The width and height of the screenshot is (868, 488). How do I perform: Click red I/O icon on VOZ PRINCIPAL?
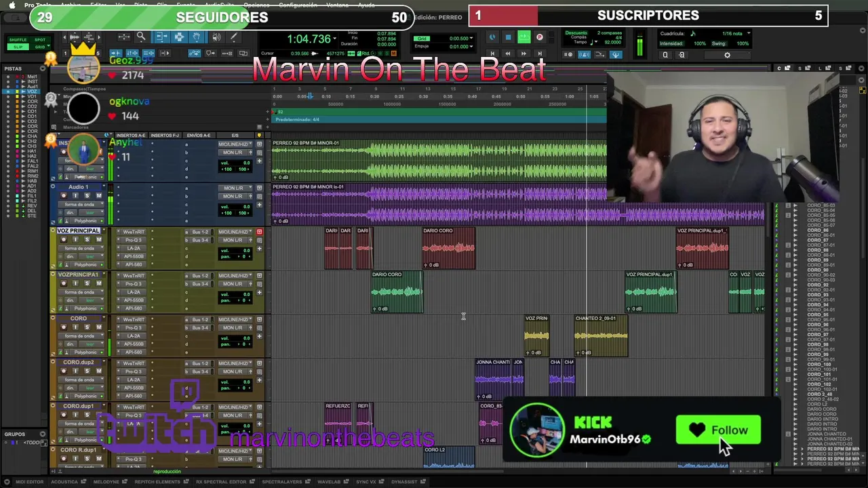[x=259, y=232]
